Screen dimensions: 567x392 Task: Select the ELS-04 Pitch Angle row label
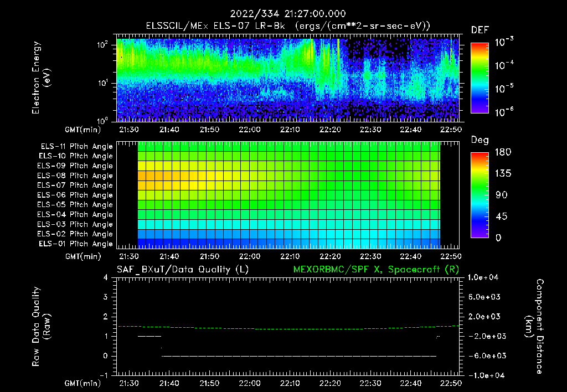point(75,214)
